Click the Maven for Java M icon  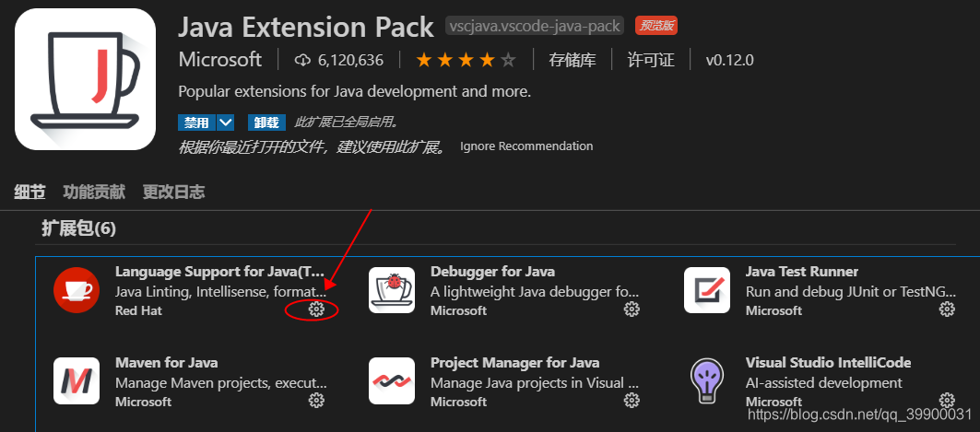(x=77, y=380)
